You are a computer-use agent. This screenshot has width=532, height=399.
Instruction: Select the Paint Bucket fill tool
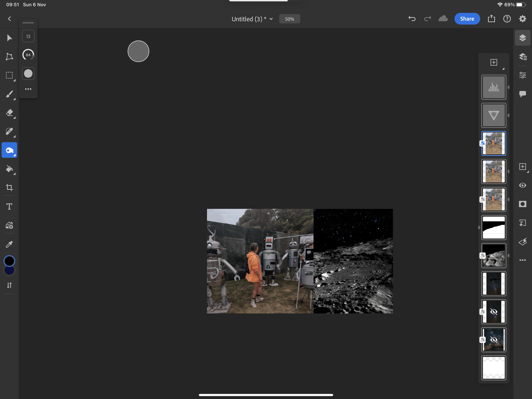pos(9,169)
